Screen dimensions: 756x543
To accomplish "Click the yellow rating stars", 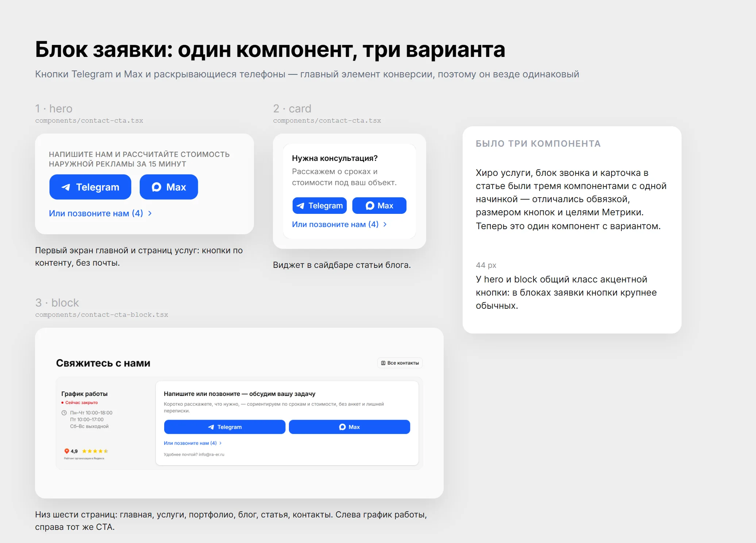I will tap(95, 451).
